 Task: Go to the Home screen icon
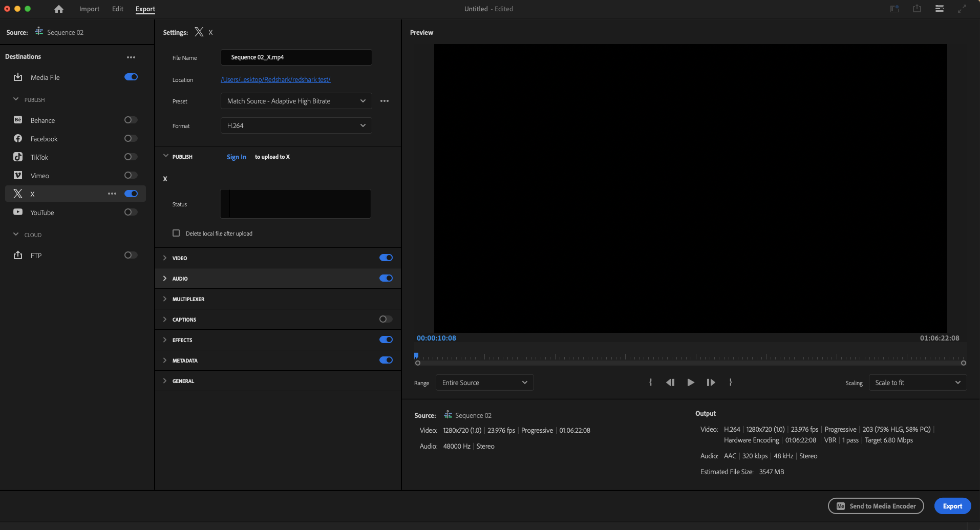tap(59, 9)
